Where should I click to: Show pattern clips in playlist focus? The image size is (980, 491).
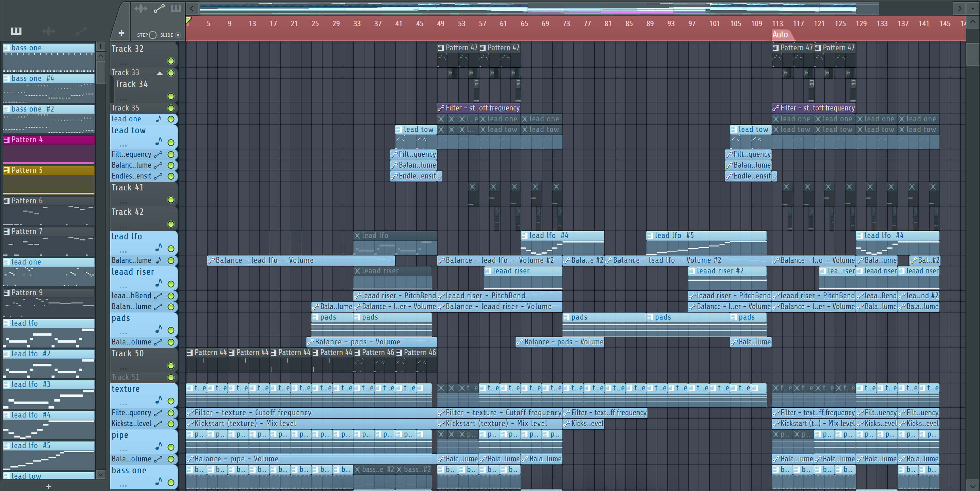[176, 9]
